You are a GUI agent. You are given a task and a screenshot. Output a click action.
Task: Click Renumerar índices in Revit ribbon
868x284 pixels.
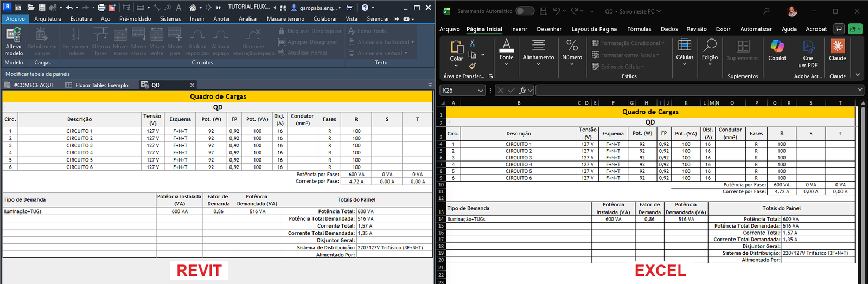tap(75, 42)
